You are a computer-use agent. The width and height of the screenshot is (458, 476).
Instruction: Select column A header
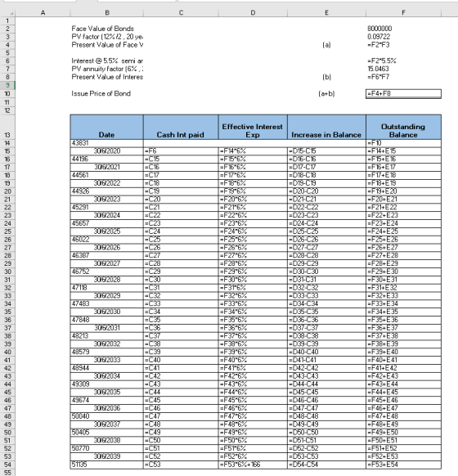[43, 13]
